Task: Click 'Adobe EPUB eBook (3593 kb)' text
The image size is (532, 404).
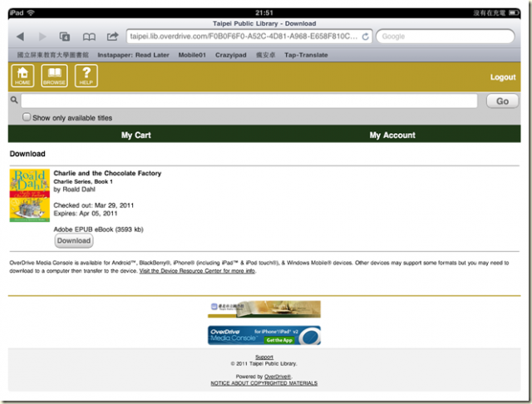Action: click(98, 229)
